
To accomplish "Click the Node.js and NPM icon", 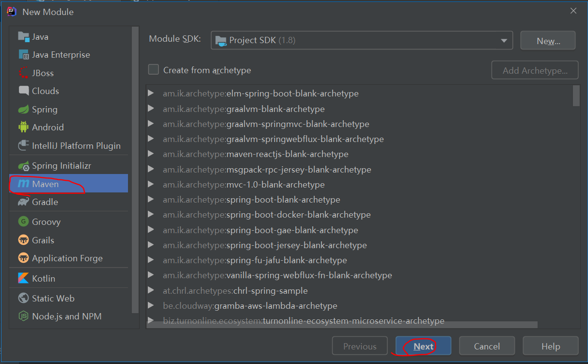I will [x=24, y=316].
